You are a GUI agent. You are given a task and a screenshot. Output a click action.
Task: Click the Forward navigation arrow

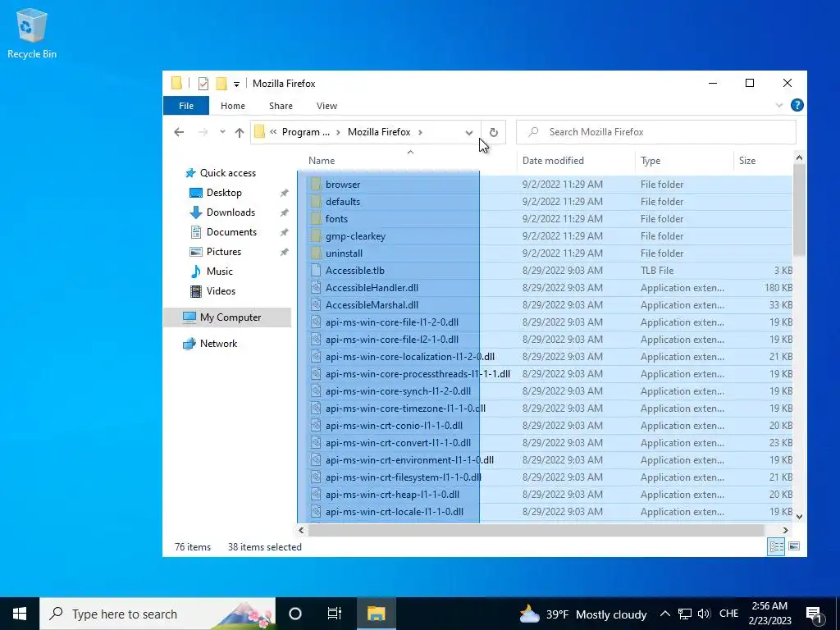203,132
